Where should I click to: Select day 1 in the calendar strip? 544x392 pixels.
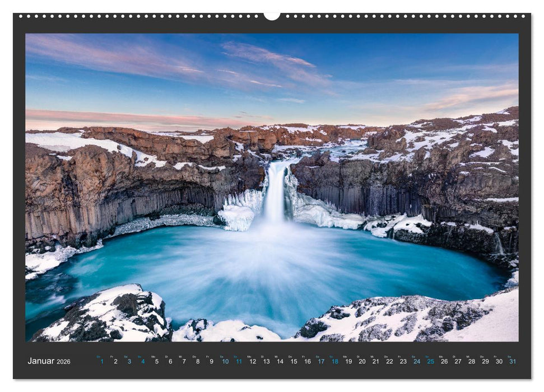pos(101,362)
